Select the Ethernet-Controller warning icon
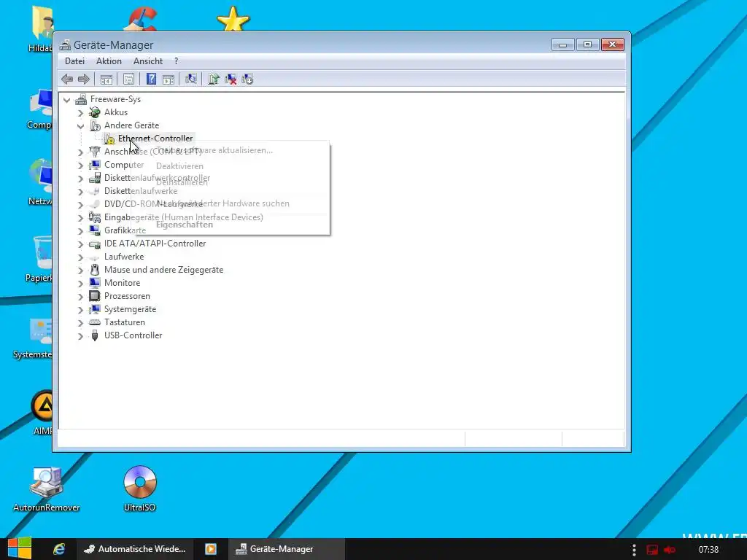 tap(109, 139)
